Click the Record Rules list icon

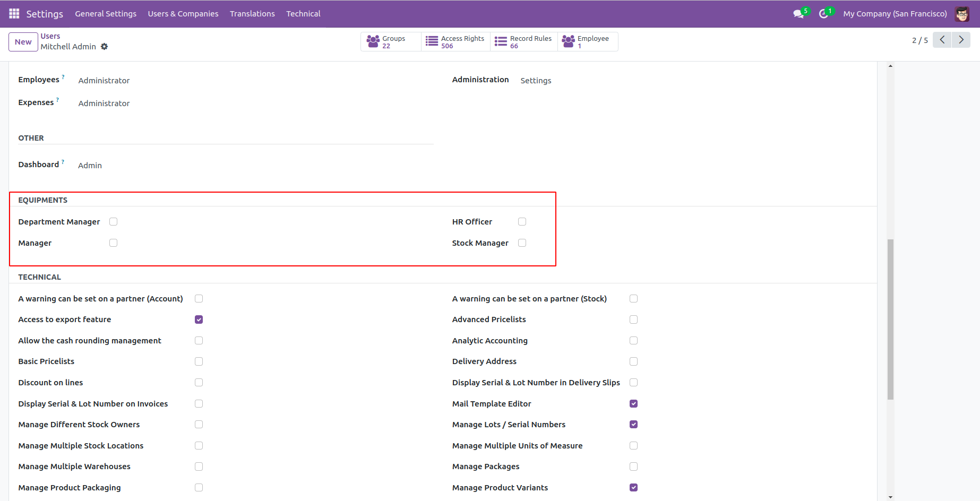click(x=501, y=41)
